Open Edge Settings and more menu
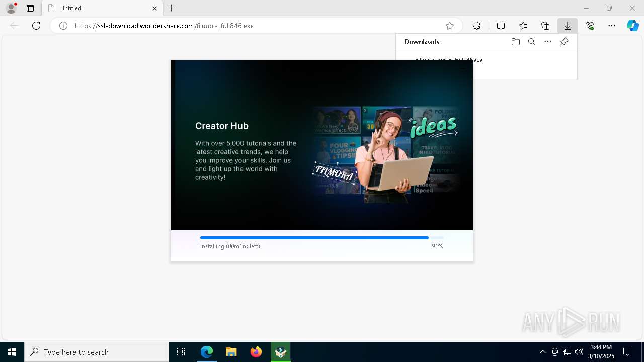The image size is (644, 362). (612, 26)
